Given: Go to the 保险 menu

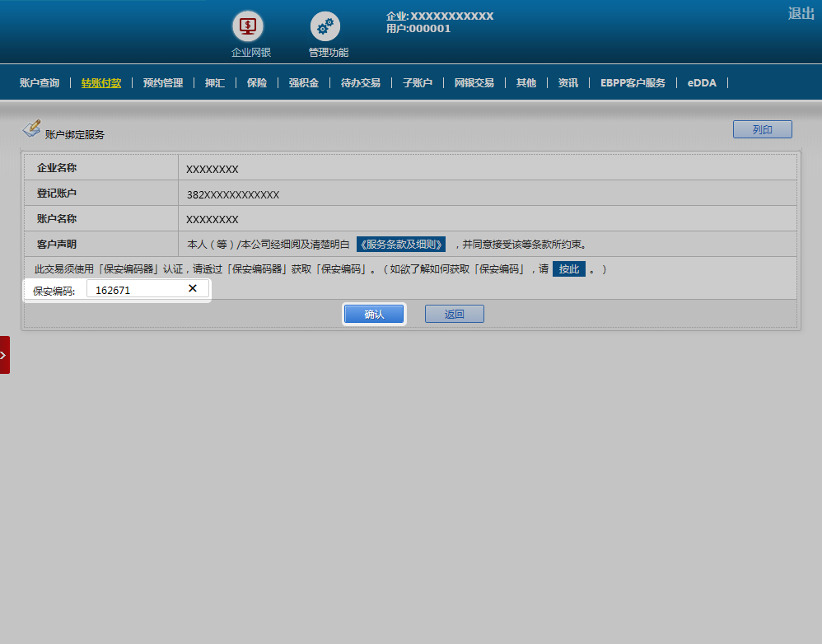Looking at the screenshot, I should click(x=257, y=83).
